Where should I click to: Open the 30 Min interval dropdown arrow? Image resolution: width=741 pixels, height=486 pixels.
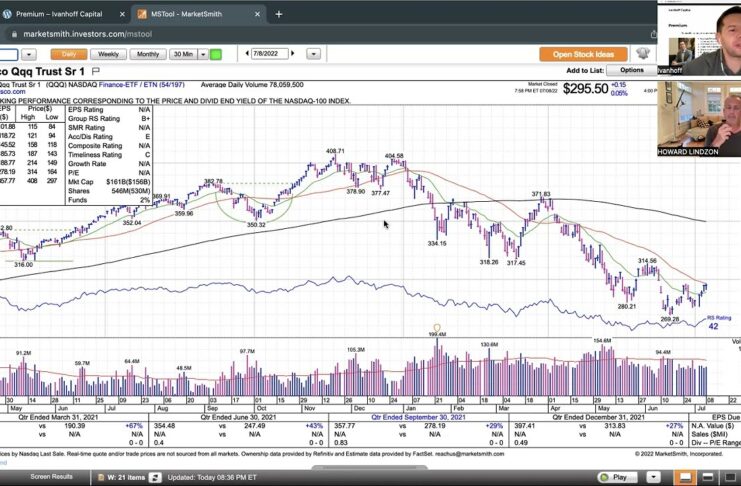(202, 54)
